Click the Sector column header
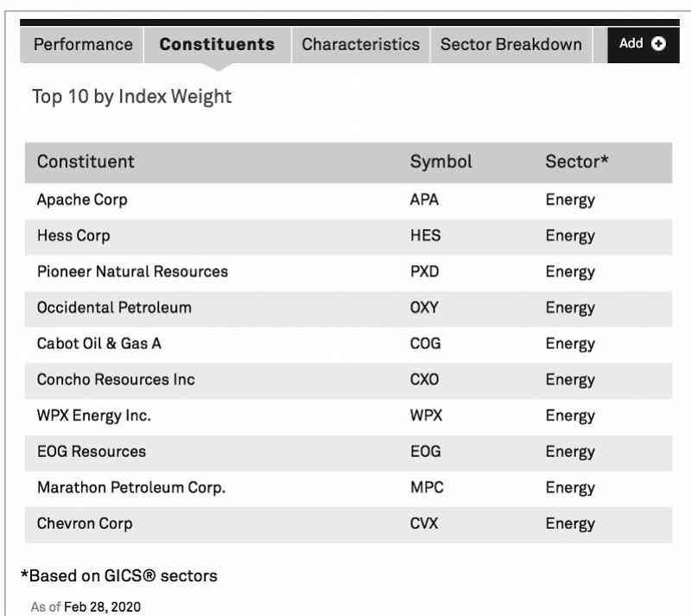 coord(576,162)
